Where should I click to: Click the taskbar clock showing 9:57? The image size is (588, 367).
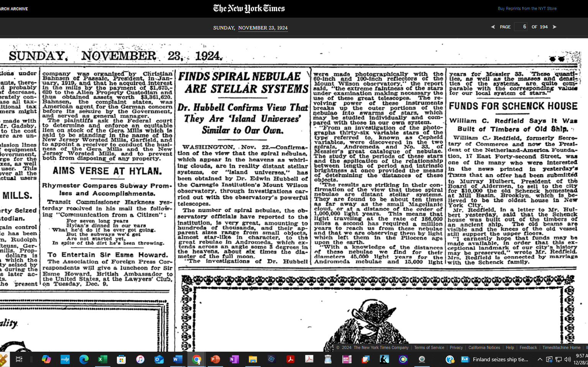[580, 359]
